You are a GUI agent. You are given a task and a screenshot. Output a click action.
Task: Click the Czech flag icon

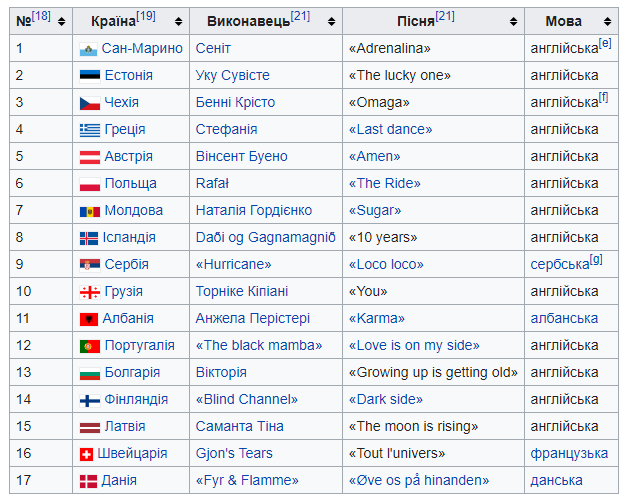[x=90, y=103]
